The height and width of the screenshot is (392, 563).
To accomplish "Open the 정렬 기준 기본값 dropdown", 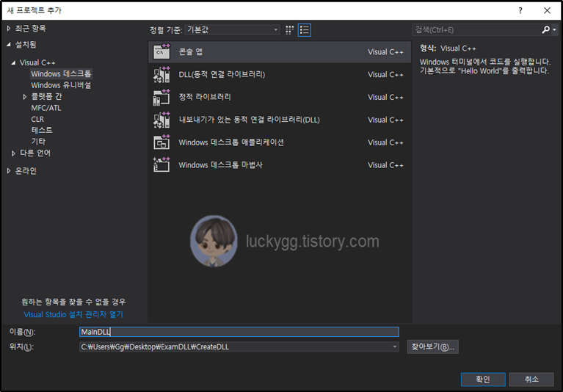I will point(232,30).
